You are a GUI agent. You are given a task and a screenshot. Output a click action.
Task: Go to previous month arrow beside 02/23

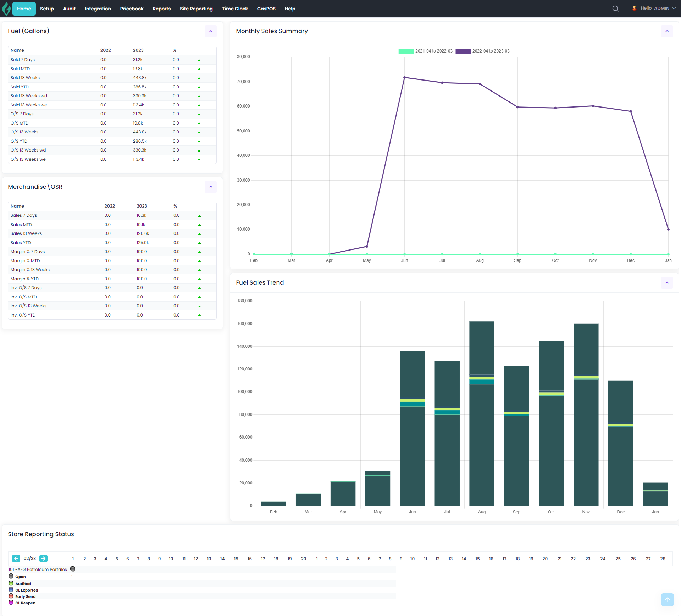click(x=16, y=559)
